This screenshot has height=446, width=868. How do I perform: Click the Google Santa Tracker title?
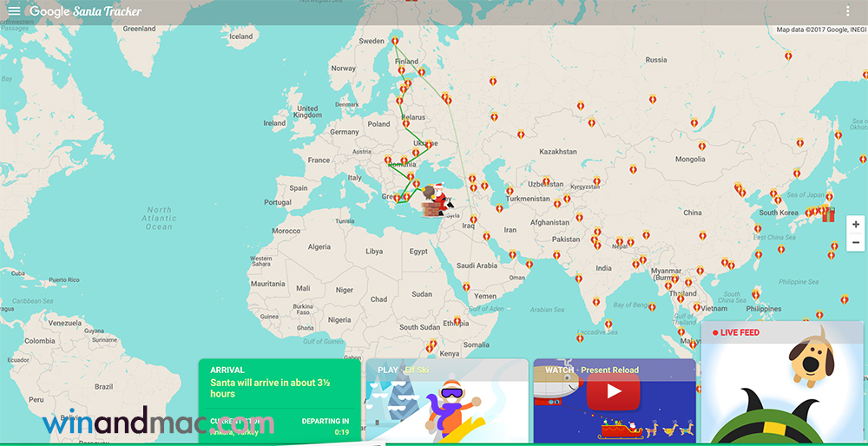pyautogui.click(x=85, y=11)
